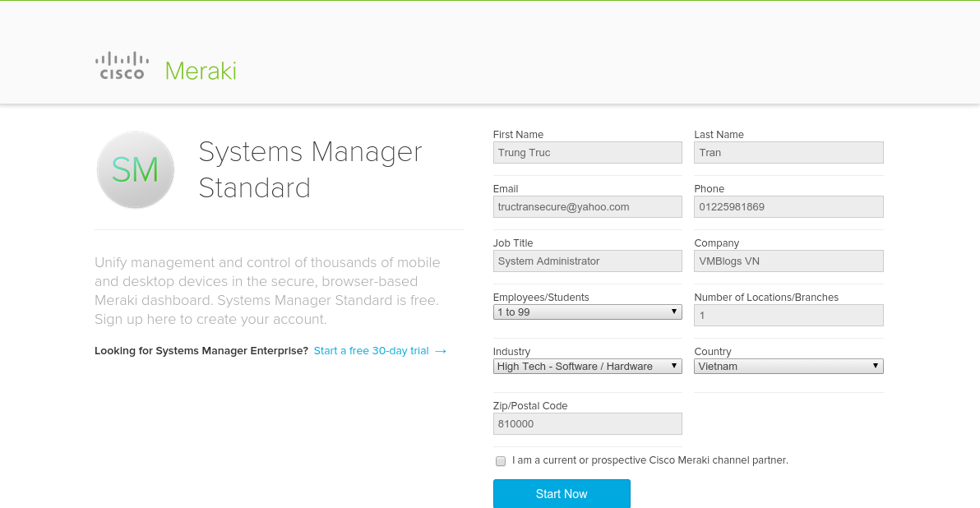Click the First Name input field
Image resolution: width=980 pixels, height=508 pixels.
(x=587, y=153)
